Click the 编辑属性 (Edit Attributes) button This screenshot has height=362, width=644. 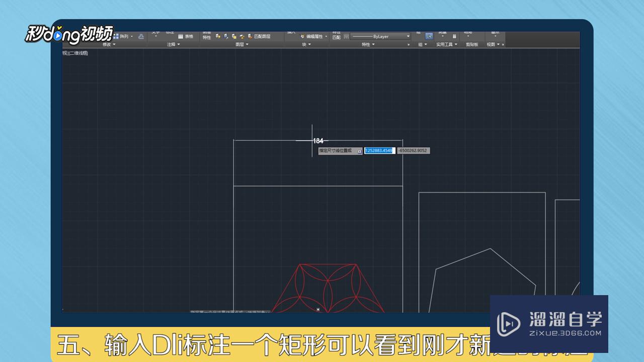(312, 36)
